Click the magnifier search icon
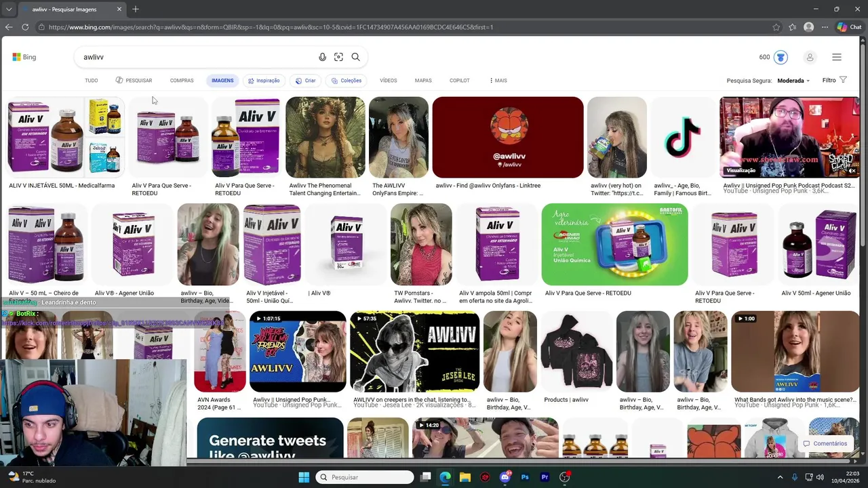 point(355,57)
